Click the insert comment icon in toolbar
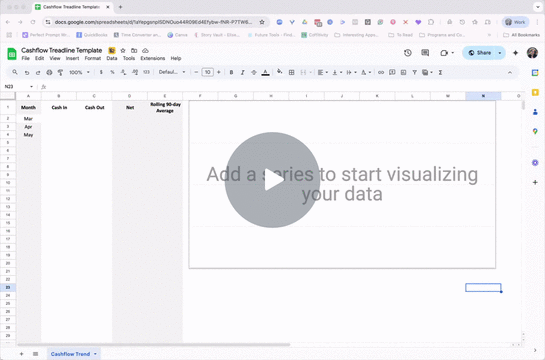Viewport: 545px width, 360px height. pos(392,72)
